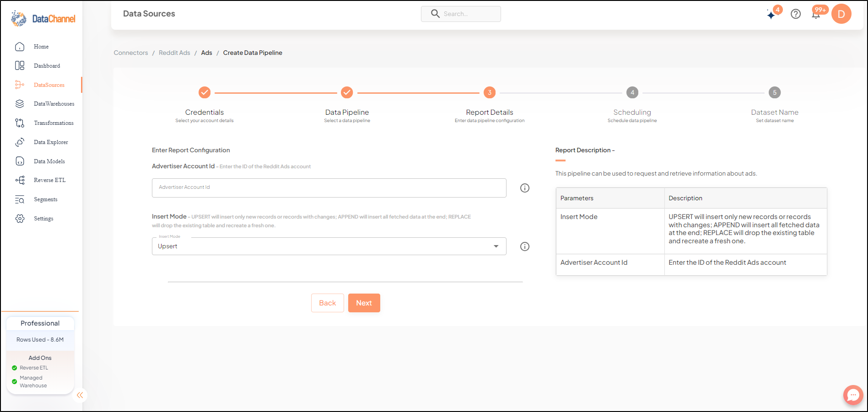Viewport: 868px width, 412px height.
Task: Click the Report Description heading
Action: [585, 150]
